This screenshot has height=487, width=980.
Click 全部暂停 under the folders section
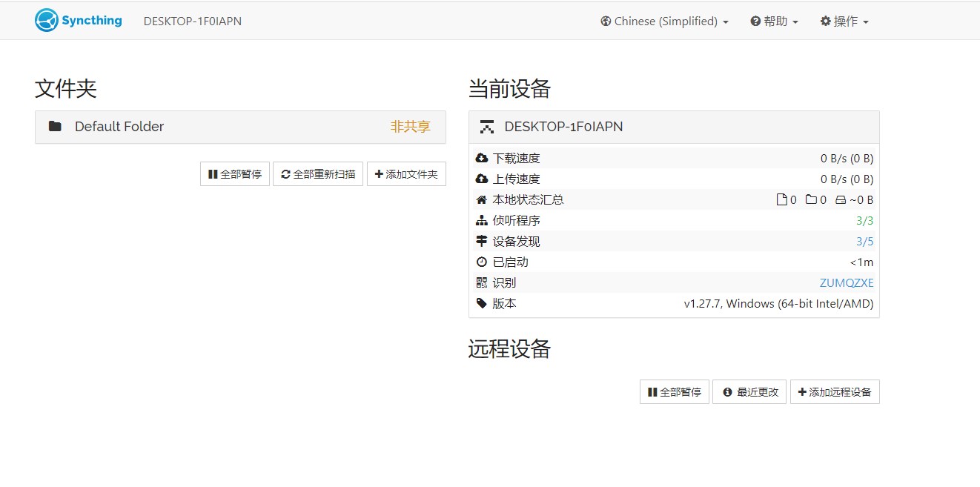[x=234, y=173]
